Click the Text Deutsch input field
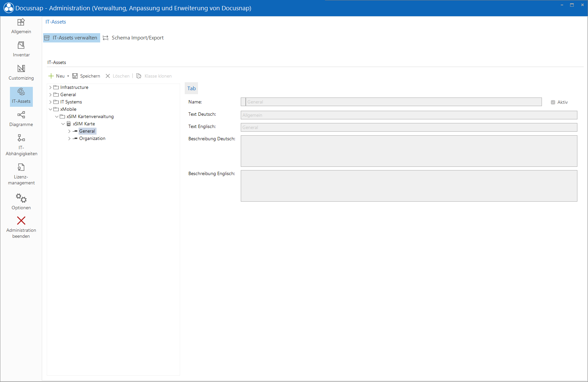The image size is (588, 382). point(409,115)
